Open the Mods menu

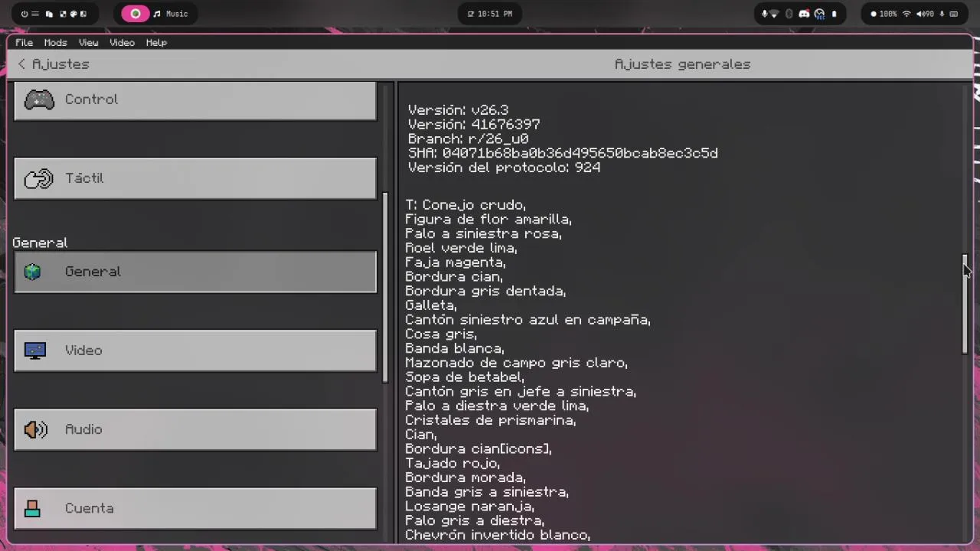click(x=55, y=43)
